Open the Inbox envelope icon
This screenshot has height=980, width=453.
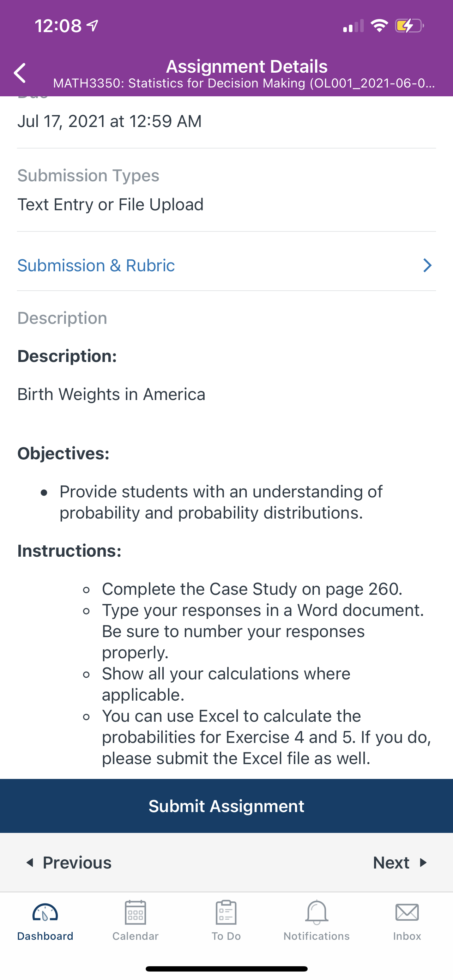tap(407, 912)
